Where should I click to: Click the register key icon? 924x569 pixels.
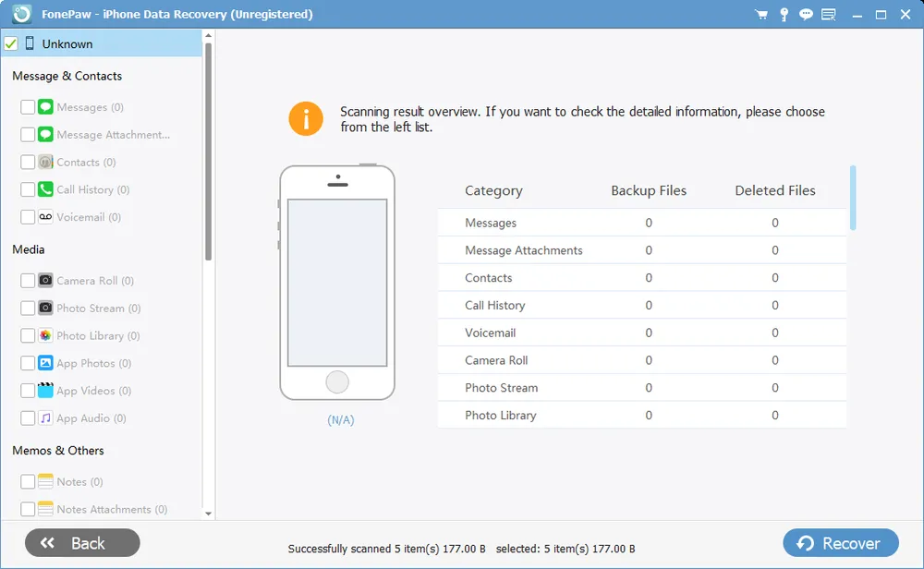[784, 15]
